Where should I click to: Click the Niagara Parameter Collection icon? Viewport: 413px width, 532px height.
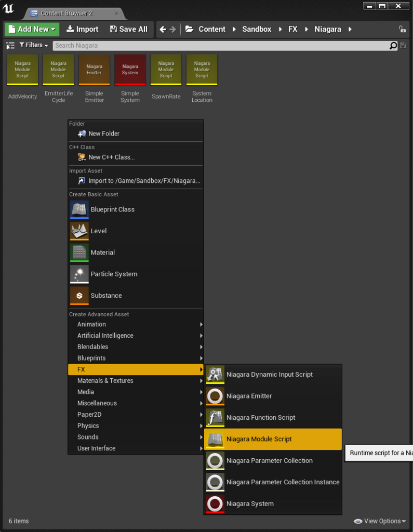tap(215, 461)
